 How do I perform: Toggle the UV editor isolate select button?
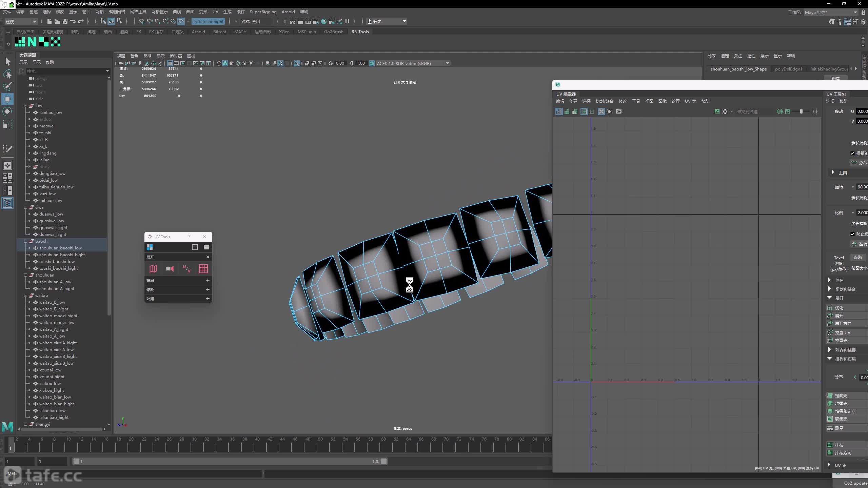tap(609, 111)
